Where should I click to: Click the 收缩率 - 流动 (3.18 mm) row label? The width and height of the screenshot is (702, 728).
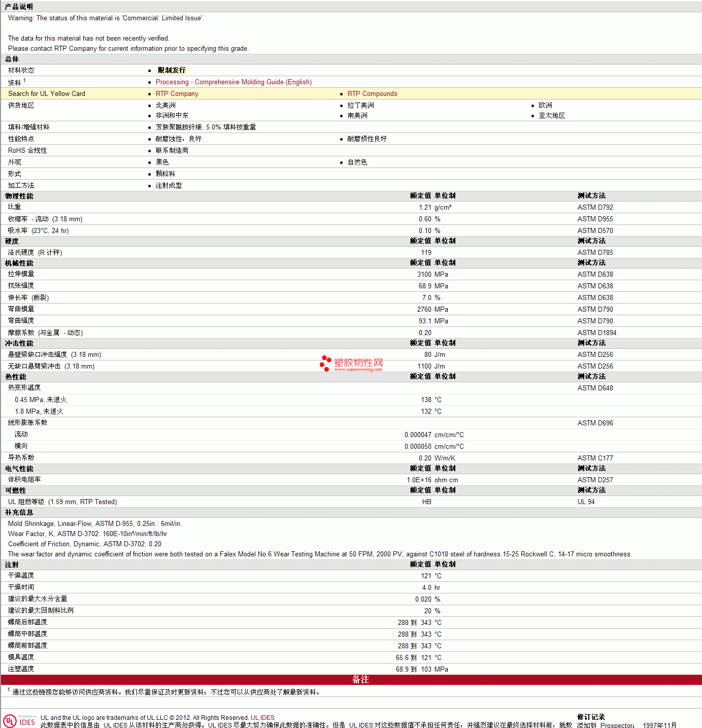(45, 219)
